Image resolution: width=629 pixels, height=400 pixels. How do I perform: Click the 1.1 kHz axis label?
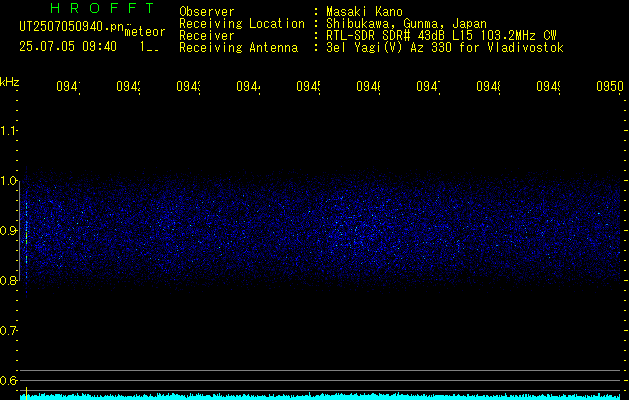point(8,131)
